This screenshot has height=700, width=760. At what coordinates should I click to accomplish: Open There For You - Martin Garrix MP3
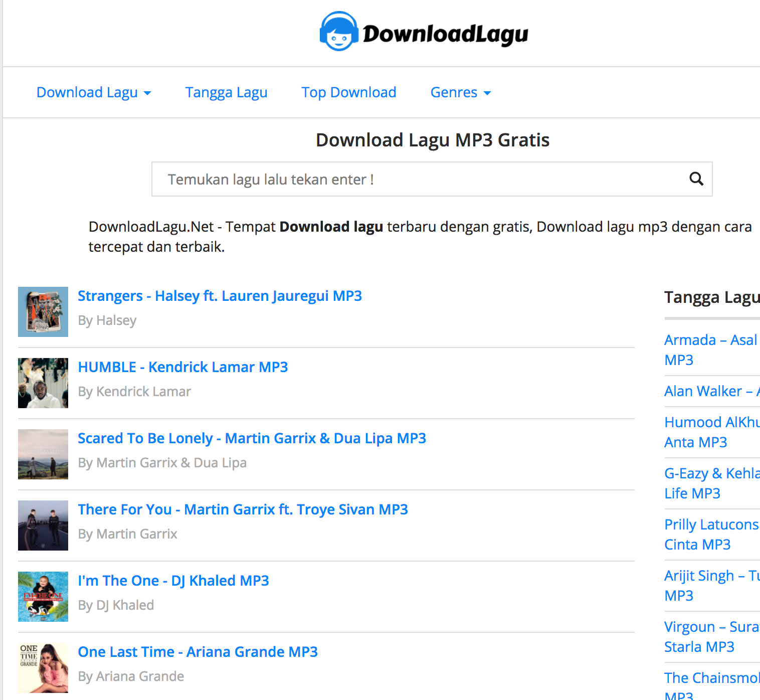tap(243, 509)
